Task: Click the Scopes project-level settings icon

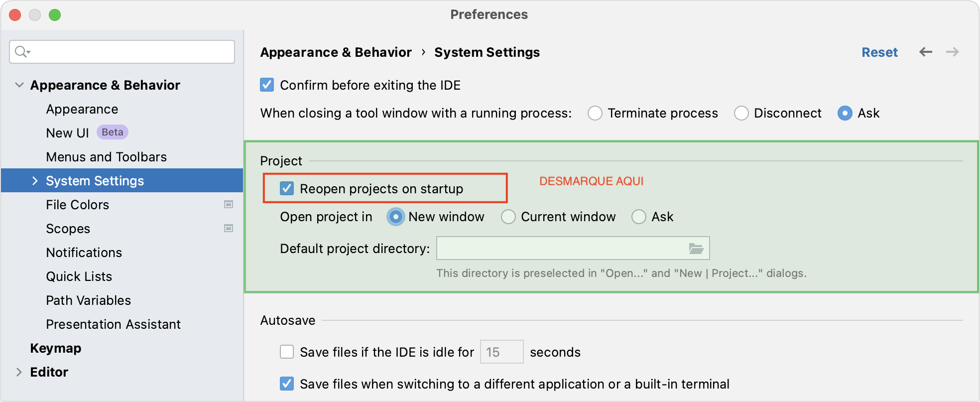Action: click(229, 228)
